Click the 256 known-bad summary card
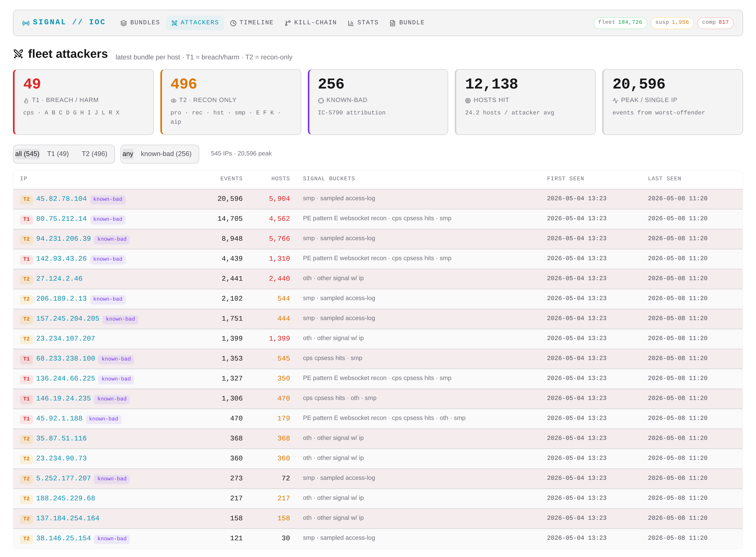 [378, 102]
